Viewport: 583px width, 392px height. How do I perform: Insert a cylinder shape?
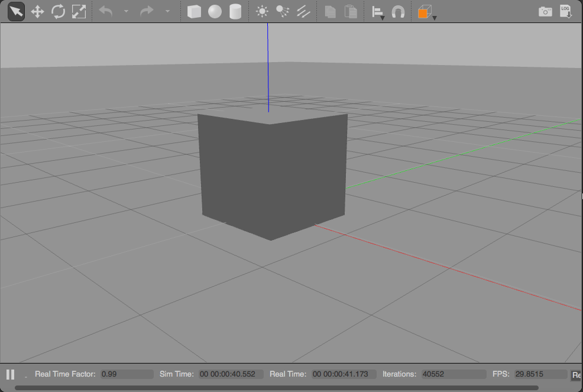(x=235, y=12)
